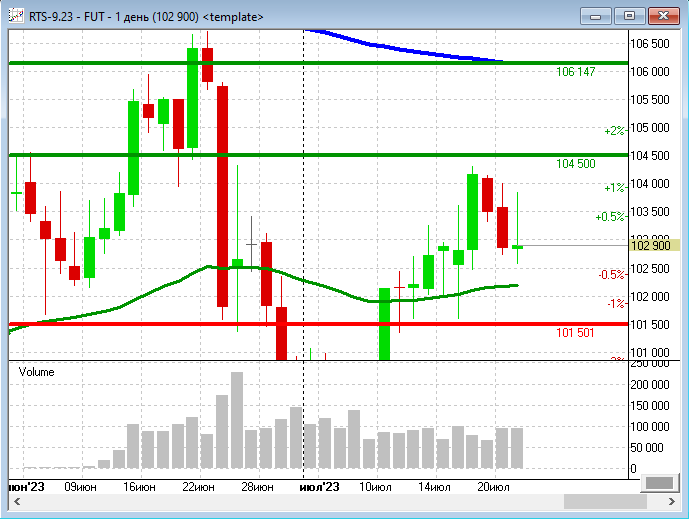Click the 200 000 volume axis label
689x519 pixels.
coord(650,385)
